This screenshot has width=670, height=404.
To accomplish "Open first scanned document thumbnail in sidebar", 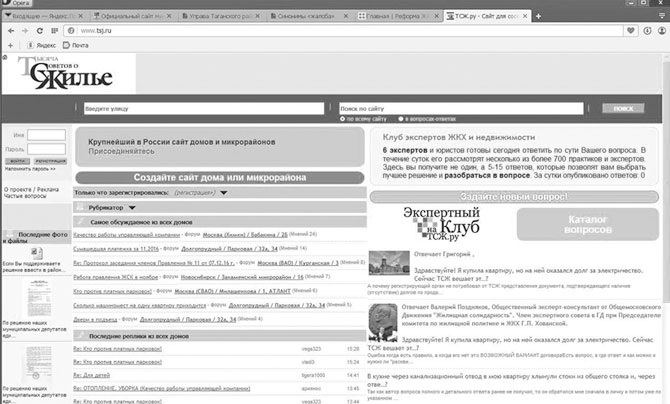I will [37, 298].
